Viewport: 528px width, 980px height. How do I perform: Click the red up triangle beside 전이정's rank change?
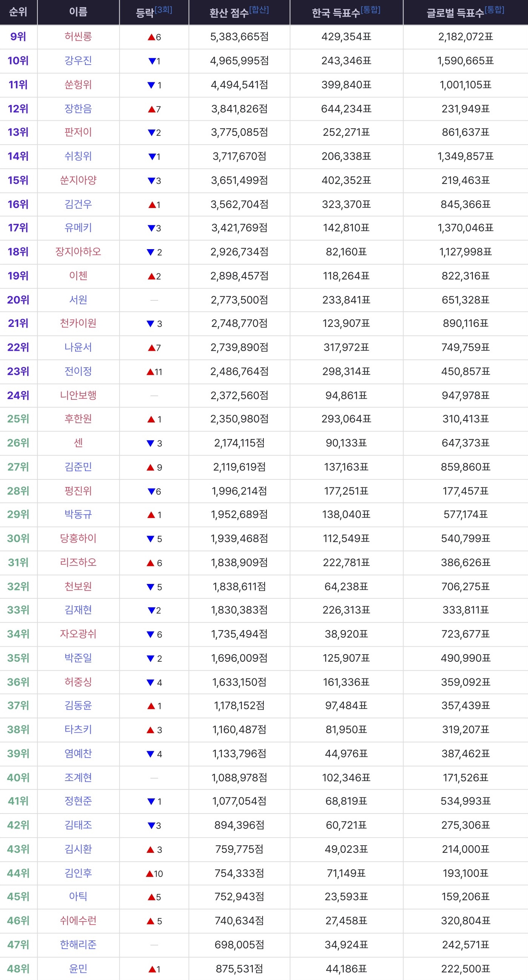[x=150, y=372]
